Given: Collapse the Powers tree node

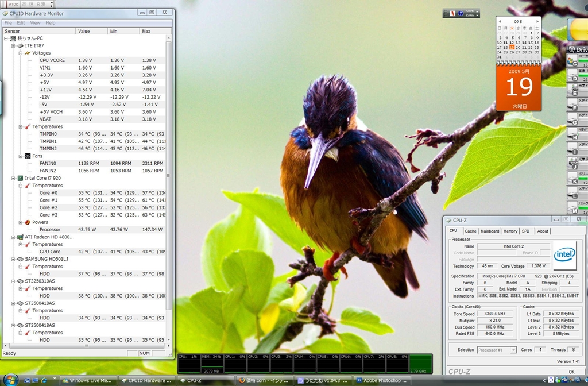Looking at the screenshot, I should [21, 222].
